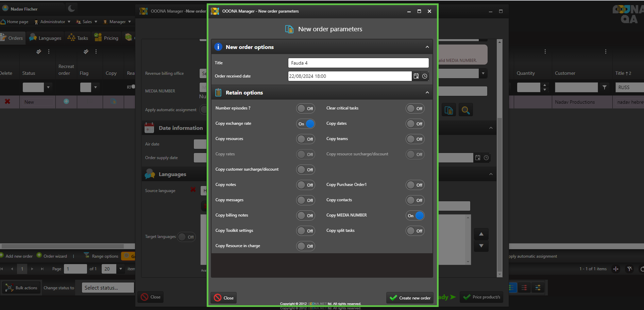The height and width of the screenshot is (310, 644).
Task: Turn off Copy exchange rate toggle
Action: point(306,124)
